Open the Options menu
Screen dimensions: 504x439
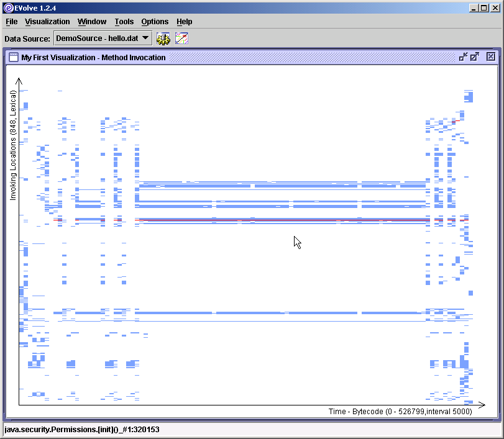pos(155,22)
